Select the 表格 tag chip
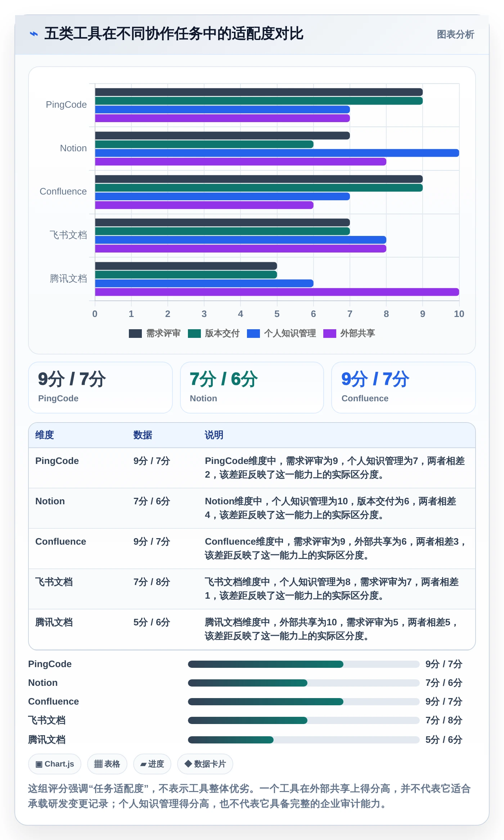 107,764
